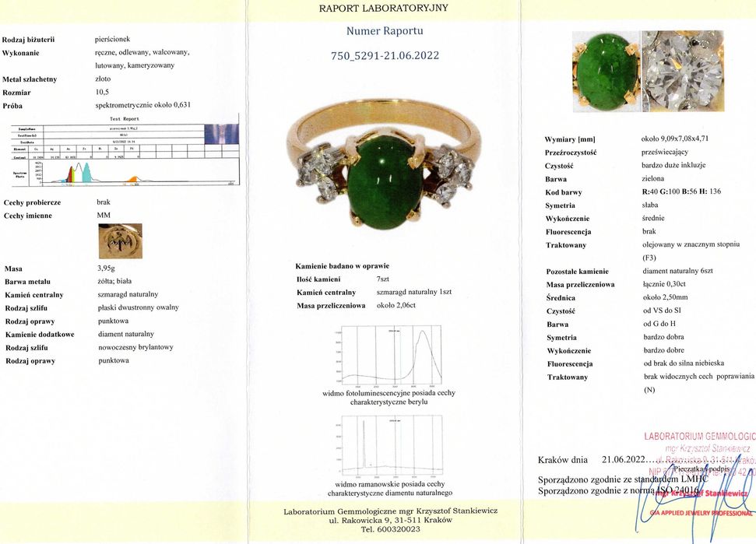This screenshot has width=756, height=544.
Task: Click 'diament naturalny 6szt' value
Action: pos(678,271)
